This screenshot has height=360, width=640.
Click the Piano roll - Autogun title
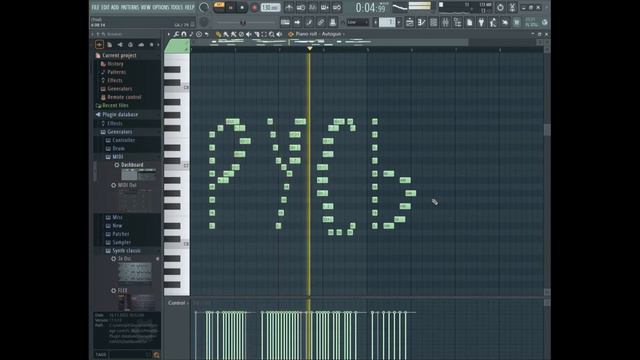(x=318, y=34)
